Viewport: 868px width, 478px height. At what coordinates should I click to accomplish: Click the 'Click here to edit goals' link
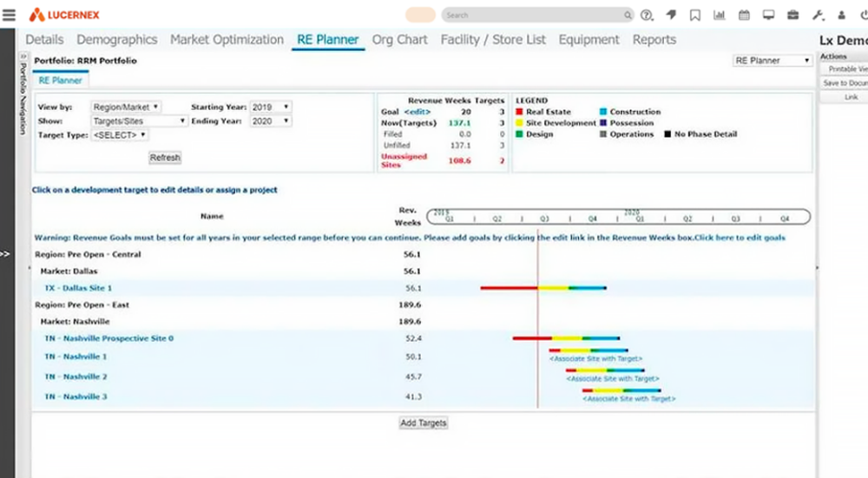tap(740, 238)
